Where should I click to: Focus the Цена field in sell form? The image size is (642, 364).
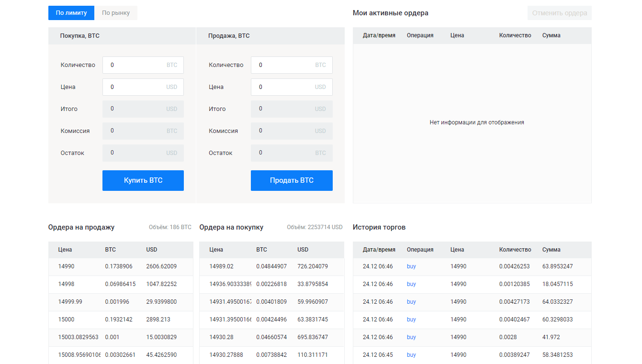pyautogui.click(x=292, y=87)
